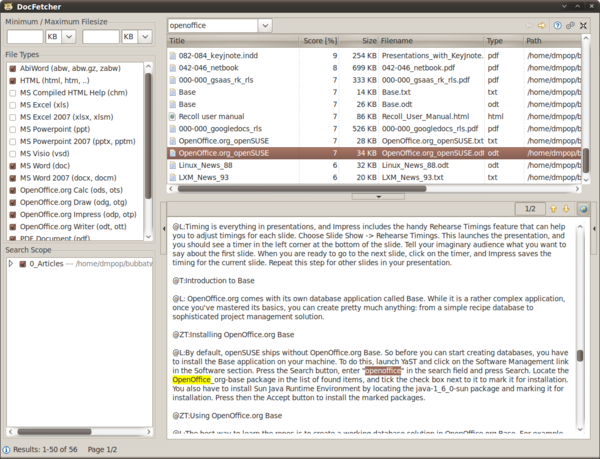
Task: Click minimum filesize input field
Action: 25,37
